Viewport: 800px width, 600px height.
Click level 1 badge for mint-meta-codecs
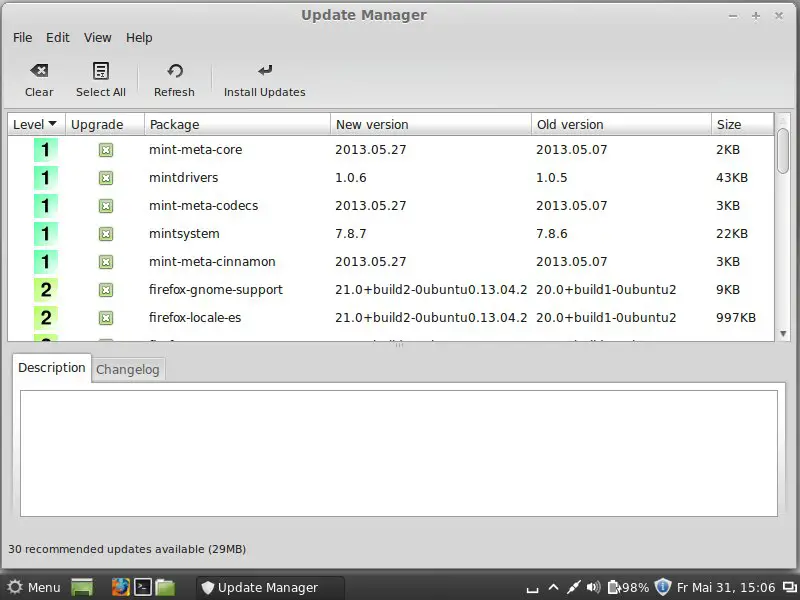[46, 206]
